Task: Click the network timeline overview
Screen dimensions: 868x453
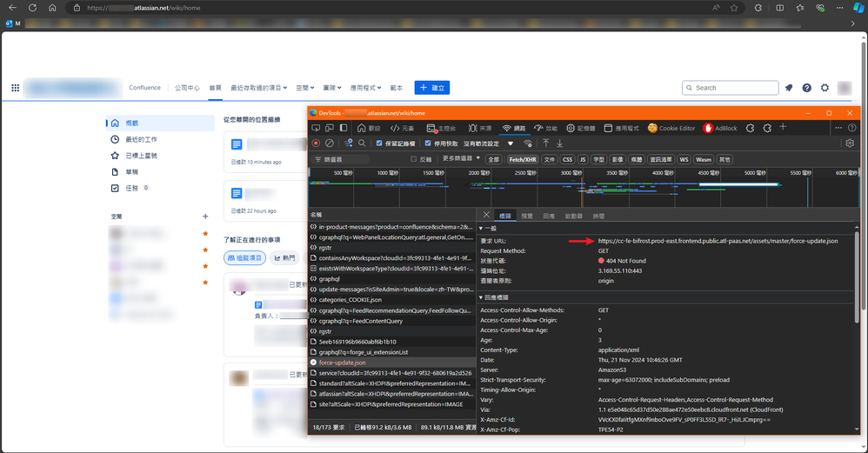Action: [x=584, y=188]
